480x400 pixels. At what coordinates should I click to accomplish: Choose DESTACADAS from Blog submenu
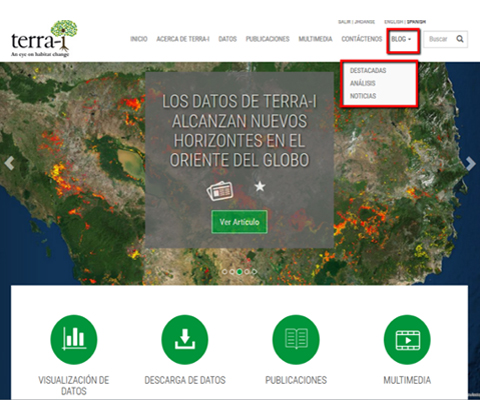(368, 70)
